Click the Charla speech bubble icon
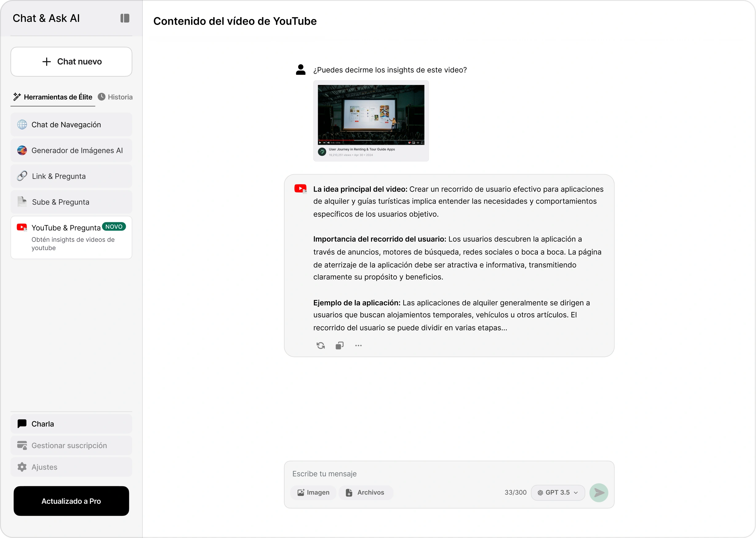Image resolution: width=756 pixels, height=538 pixels. tap(22, 424)
